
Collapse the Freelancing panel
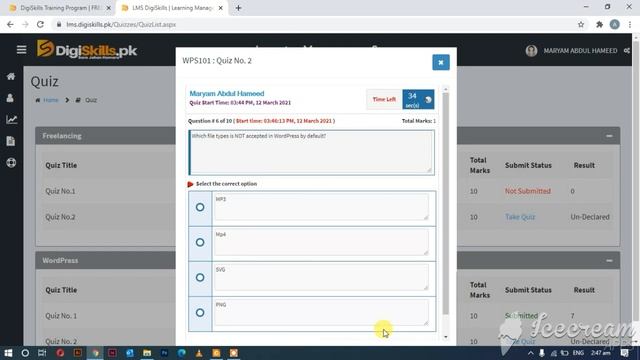pos(609,136)
